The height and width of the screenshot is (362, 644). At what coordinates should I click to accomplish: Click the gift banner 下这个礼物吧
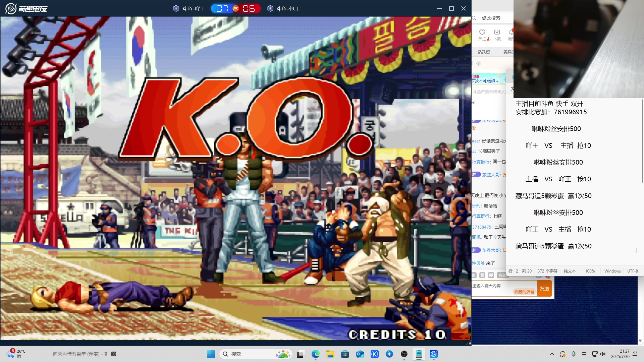(x=489, y=79)
